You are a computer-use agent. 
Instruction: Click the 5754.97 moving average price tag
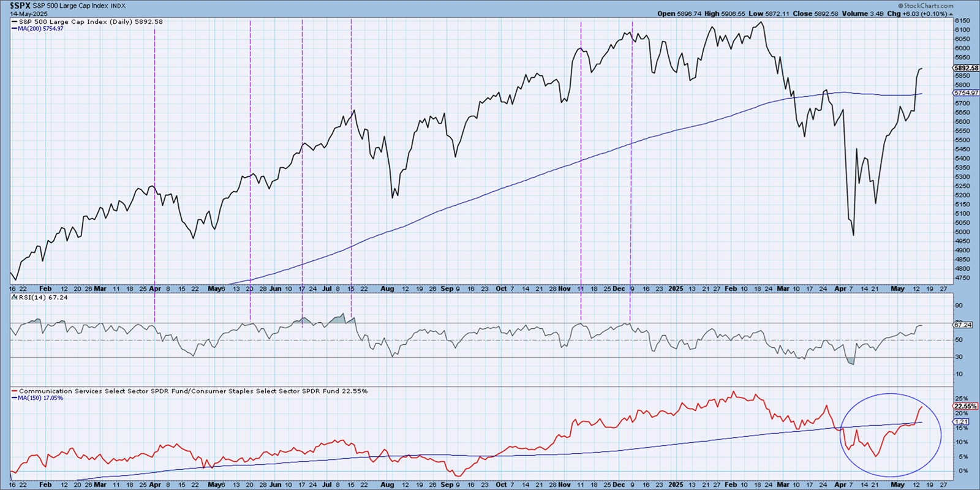[966, 93]
